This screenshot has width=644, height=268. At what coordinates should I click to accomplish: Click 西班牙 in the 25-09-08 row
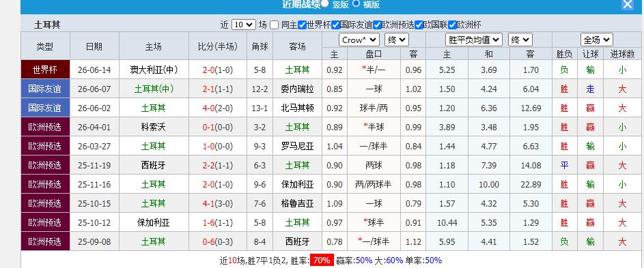297,241
